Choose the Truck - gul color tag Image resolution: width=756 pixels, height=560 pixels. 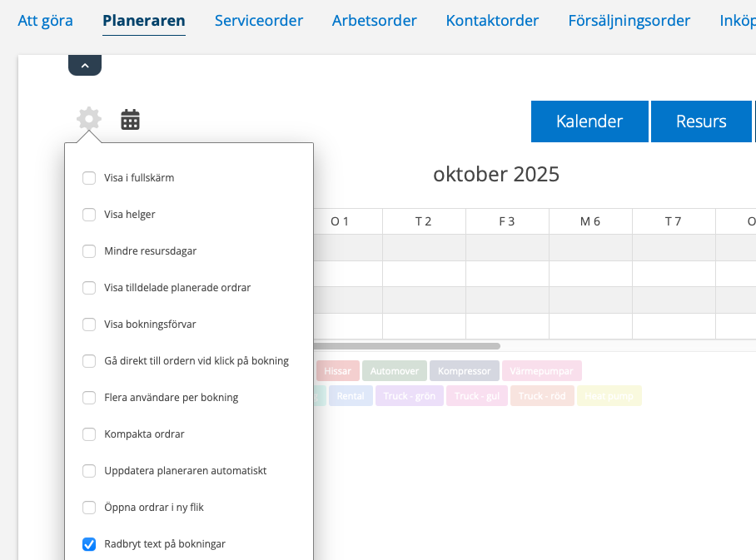pos(477,396)
